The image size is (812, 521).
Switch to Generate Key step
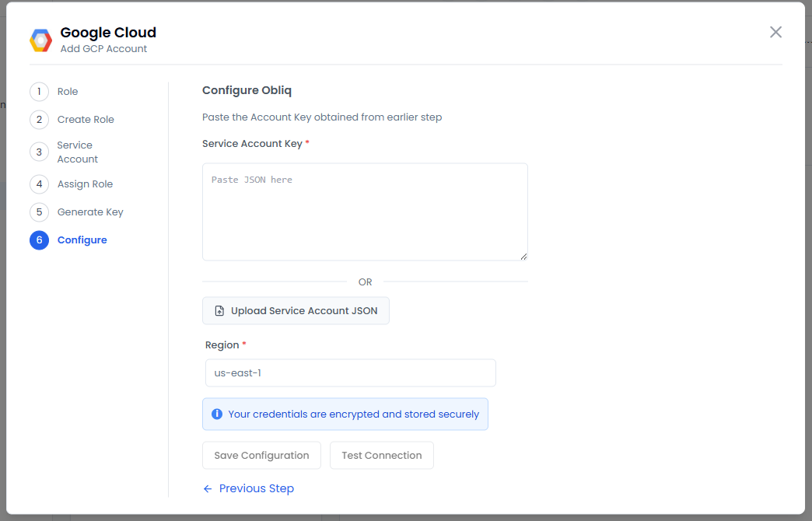pyautogui.click(x=90, y=212)
